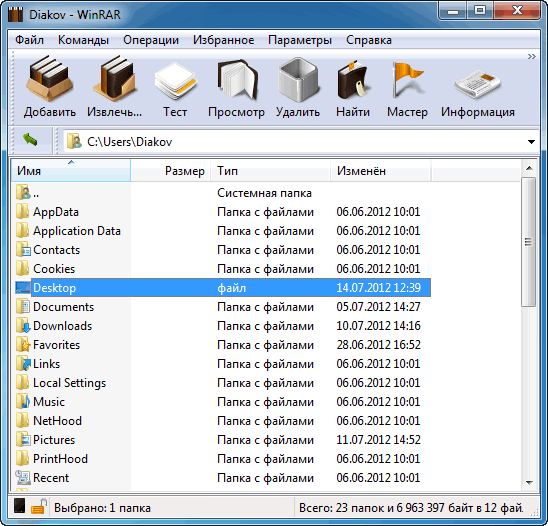Sort by the Изменён column header
Screen dimensions: 548x526
[x=381, y=171]
